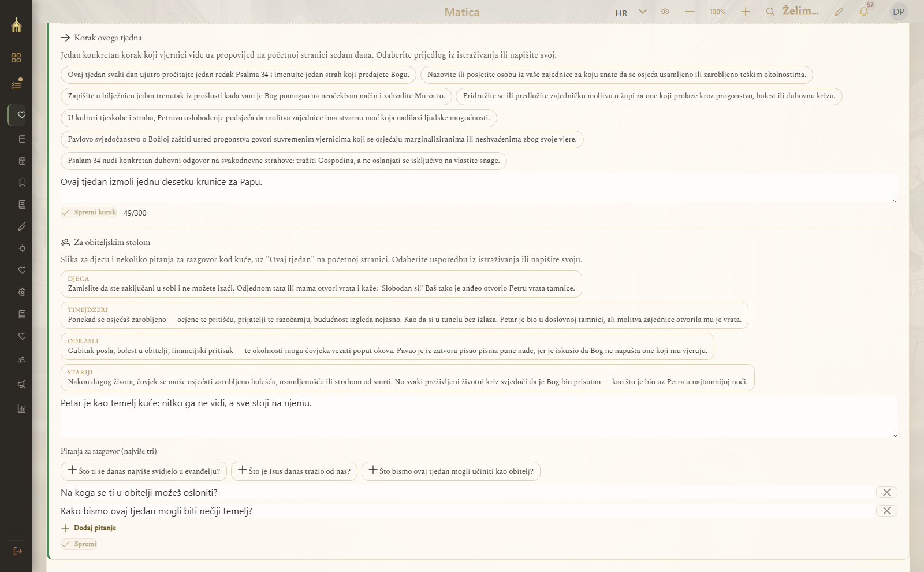
Task: Open the DP user avatar menu
Action: (899, 12)
